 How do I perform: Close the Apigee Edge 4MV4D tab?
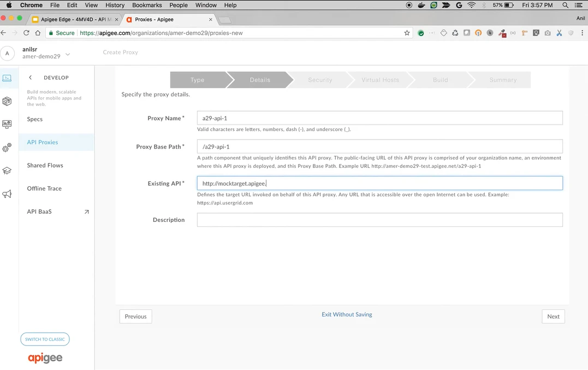pos(117,20)
